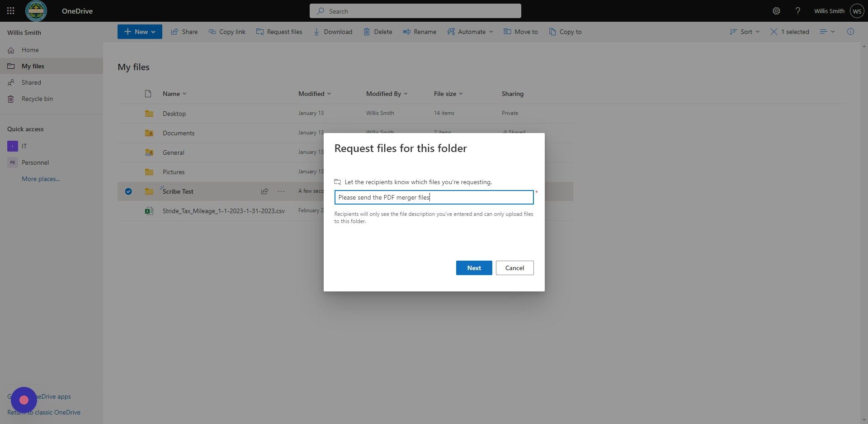Toggle the info panel icon

coord(851,31)
